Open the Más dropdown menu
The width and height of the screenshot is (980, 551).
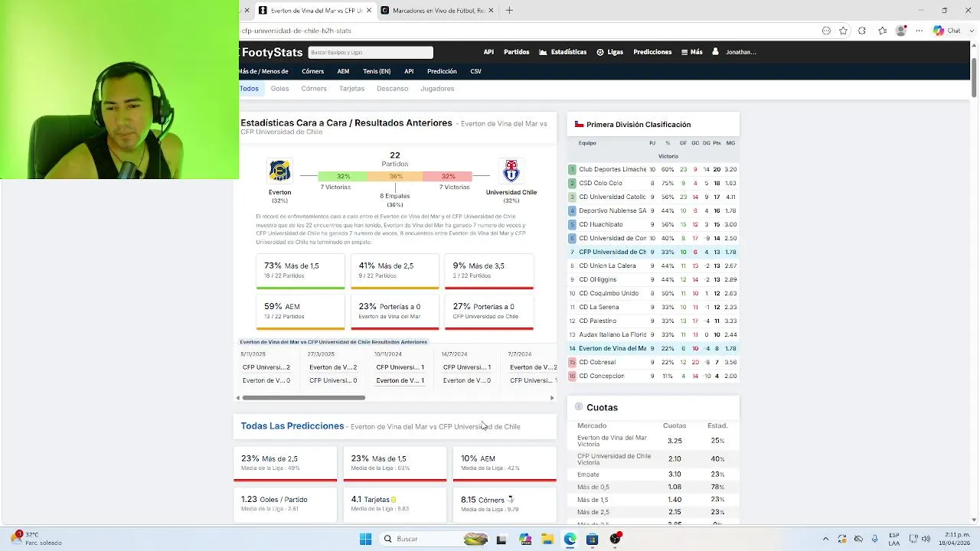tap(691, 52)
